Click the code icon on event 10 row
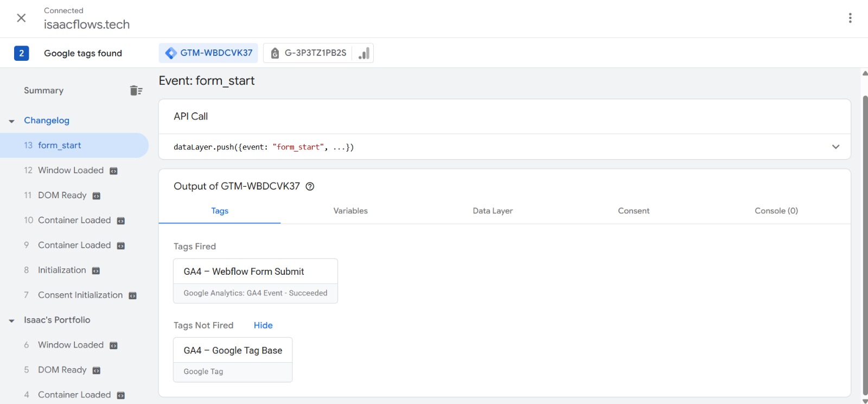This screenshot has height=404, width=868. click(121, 221)
